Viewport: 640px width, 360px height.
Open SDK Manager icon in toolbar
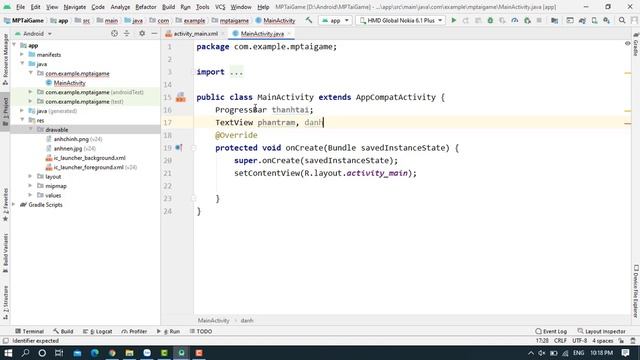[x=607, y=20]
